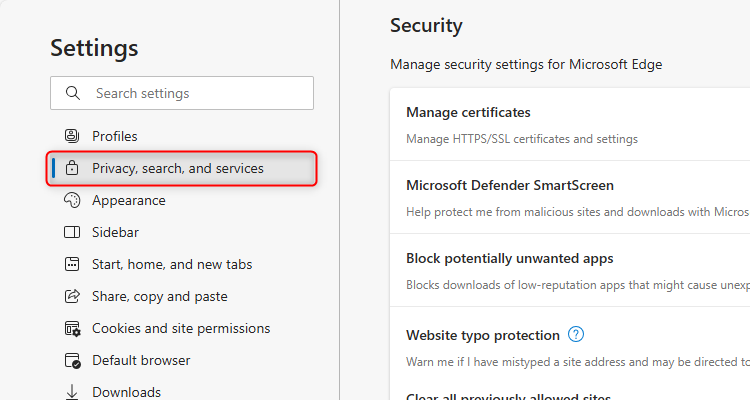750x400 pixels.
Task: Click the Start, home, and new tabs icon
Action: click(x=71, y=264)
